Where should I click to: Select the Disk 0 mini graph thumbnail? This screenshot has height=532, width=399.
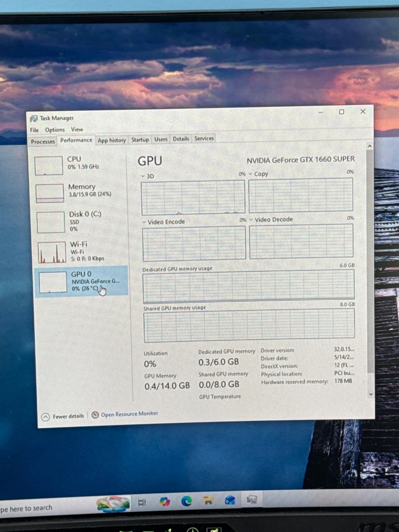coord(51,222)
